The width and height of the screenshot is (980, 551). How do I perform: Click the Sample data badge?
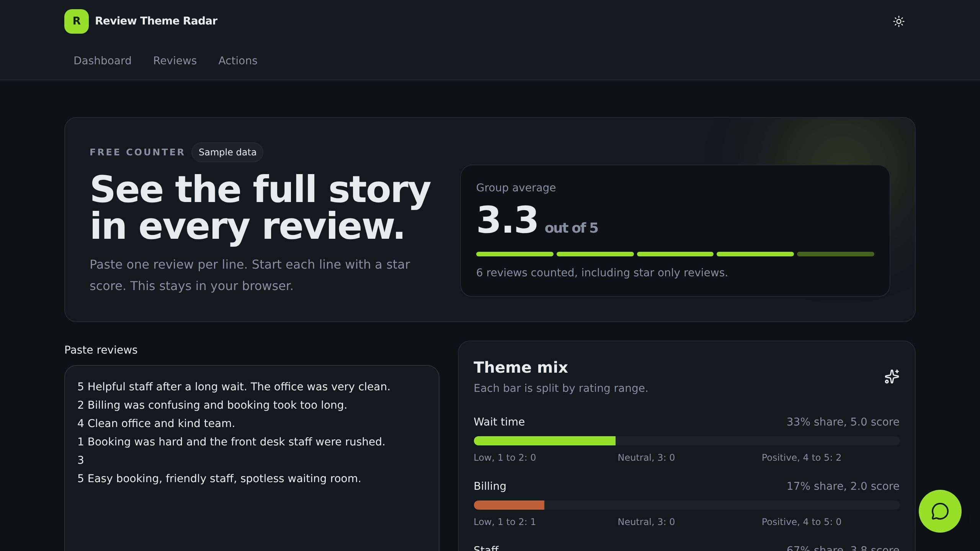pos(227,152)
